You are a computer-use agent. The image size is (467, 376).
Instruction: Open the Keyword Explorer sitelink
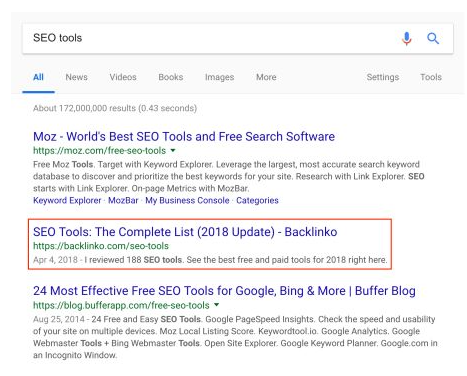(x=67, y=200)
